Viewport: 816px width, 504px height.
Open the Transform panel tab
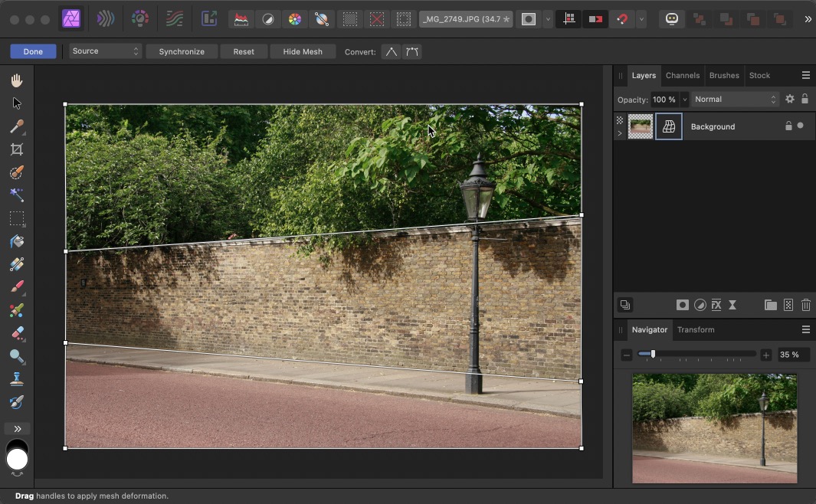[x=695, y=329]
